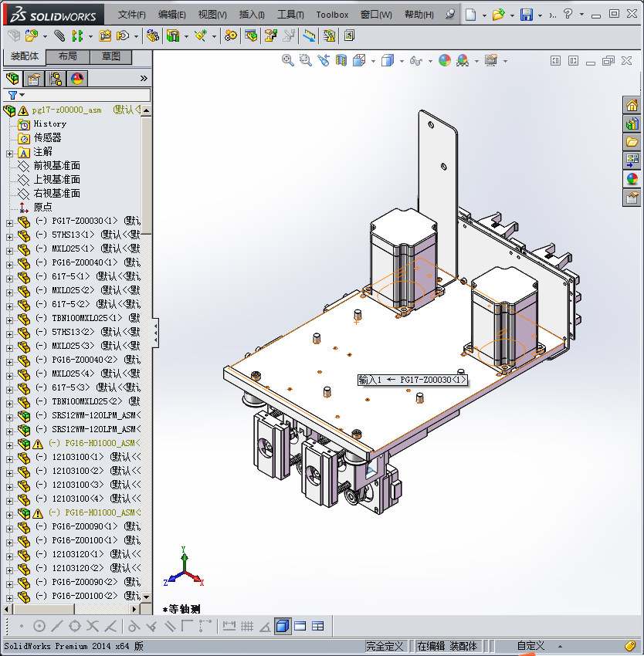Click the AssemblyXpert warning icon

coord(330,36)
